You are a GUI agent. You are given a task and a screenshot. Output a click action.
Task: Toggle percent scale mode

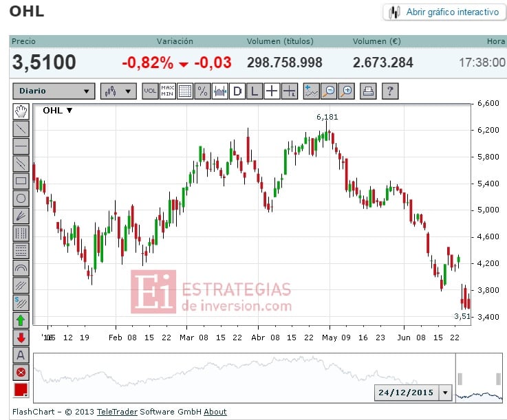click(202, 91)
